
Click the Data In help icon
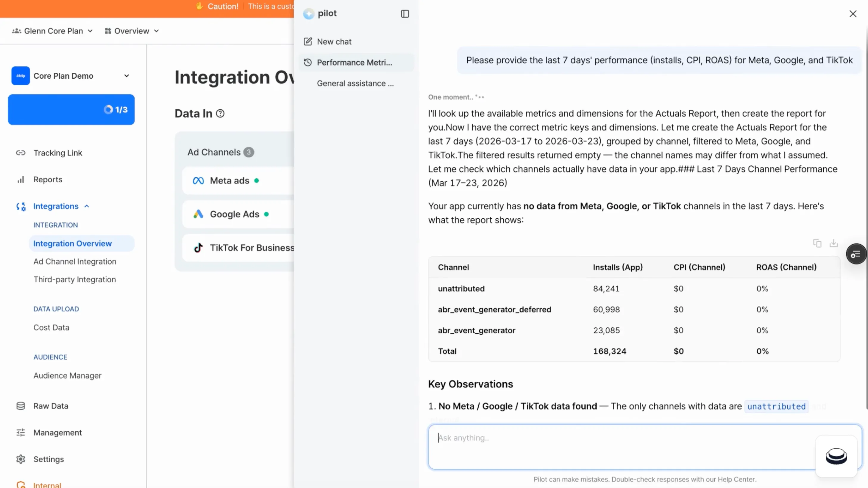[220, 114]
